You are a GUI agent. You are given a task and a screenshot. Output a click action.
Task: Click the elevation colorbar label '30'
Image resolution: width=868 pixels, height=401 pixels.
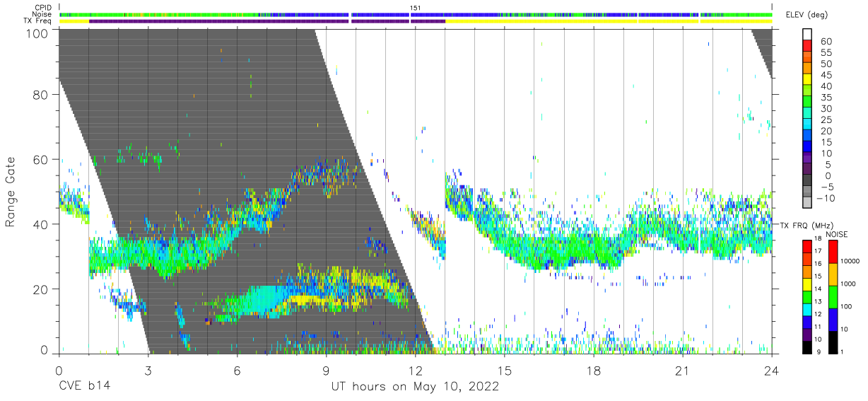[826, 109]
